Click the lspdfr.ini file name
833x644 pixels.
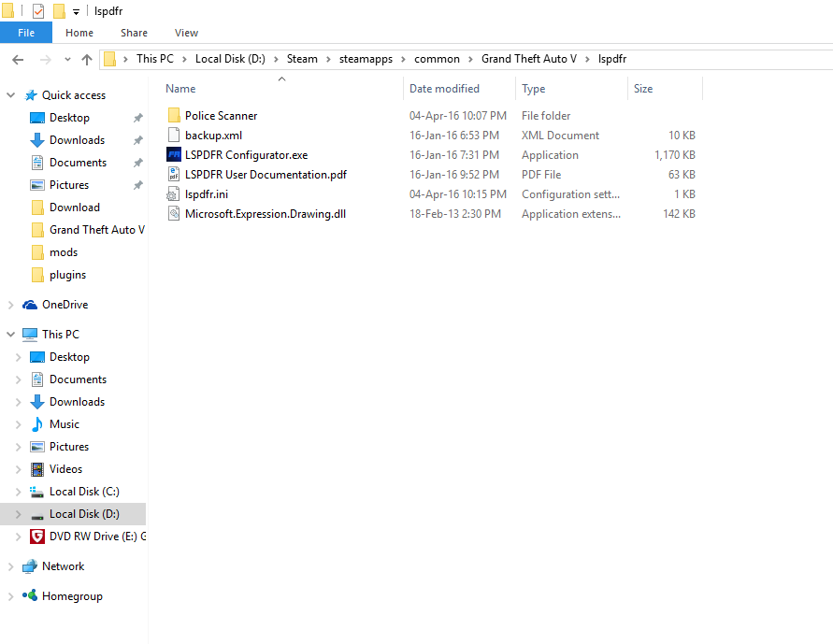click(x=206, y=194)
